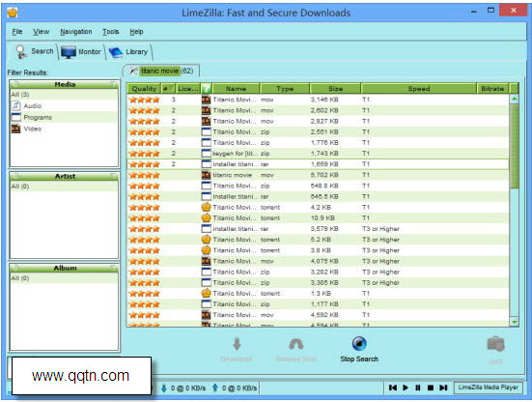Viewport: 532px width, 402px height.
Task: Click video icon of 4,075 KB mov result
Action: pos(206,261)
